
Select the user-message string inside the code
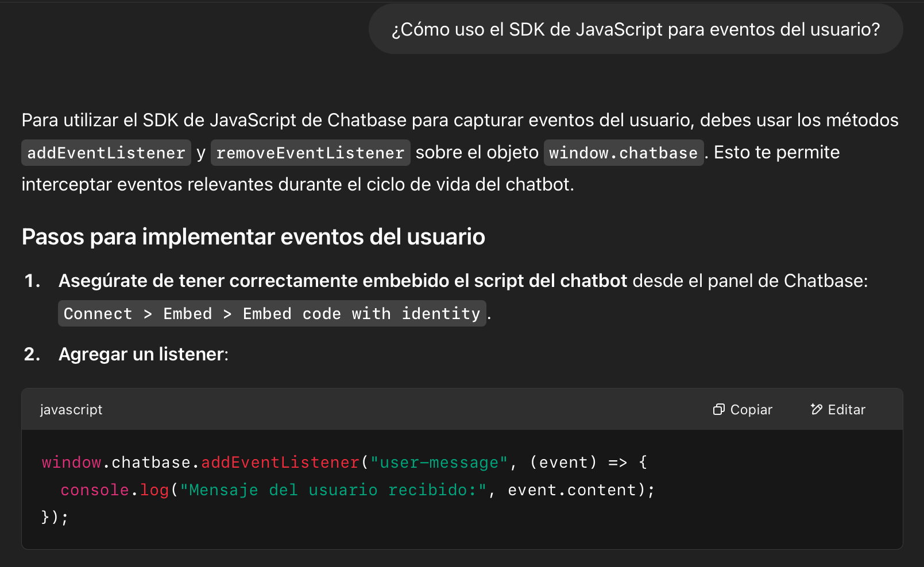point(439,462)
